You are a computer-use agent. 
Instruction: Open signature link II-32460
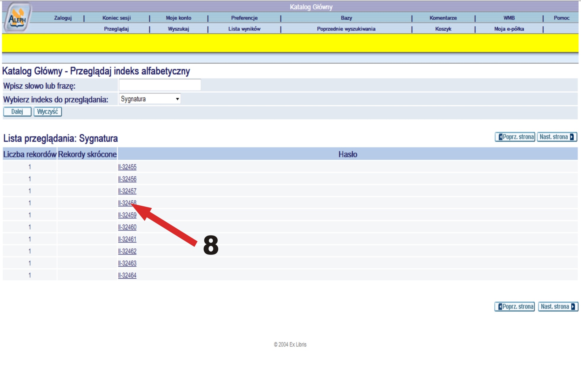127,227
